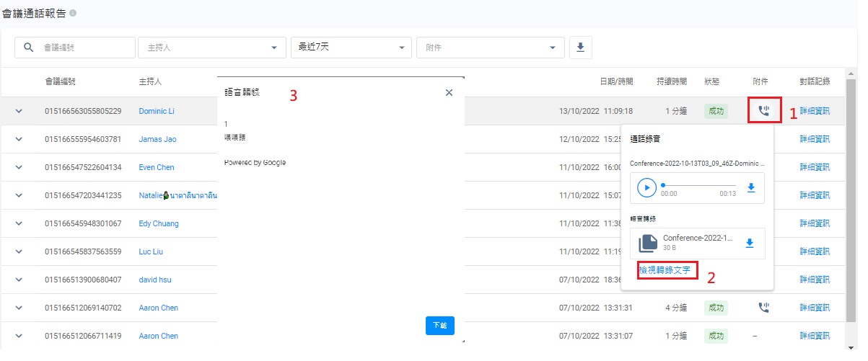Click the magnifier icon in the 會議編號 search
The image size is (868, 361).
click(x=29, y=48)
